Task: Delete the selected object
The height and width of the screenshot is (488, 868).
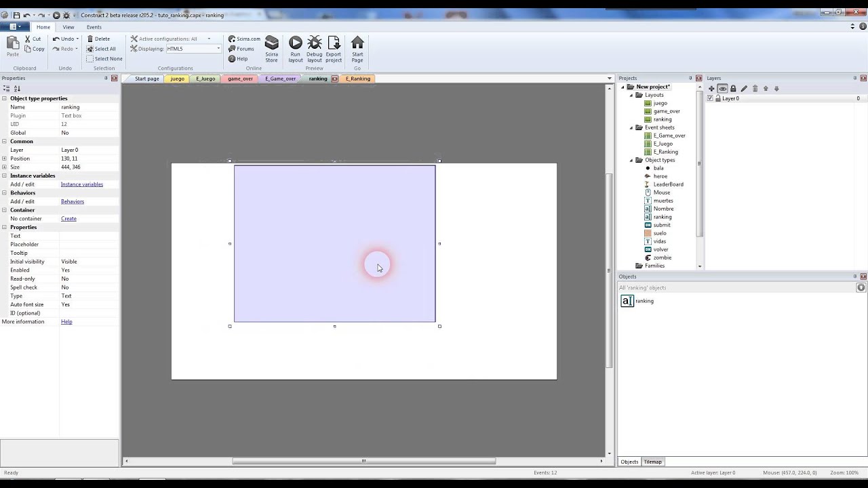Action: pos(98,39)
